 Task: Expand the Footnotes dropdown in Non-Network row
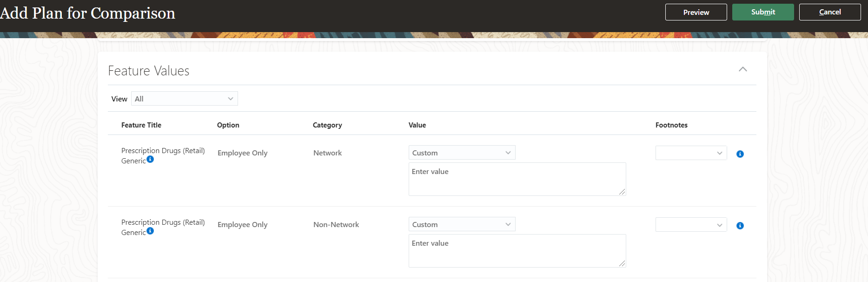690,225
